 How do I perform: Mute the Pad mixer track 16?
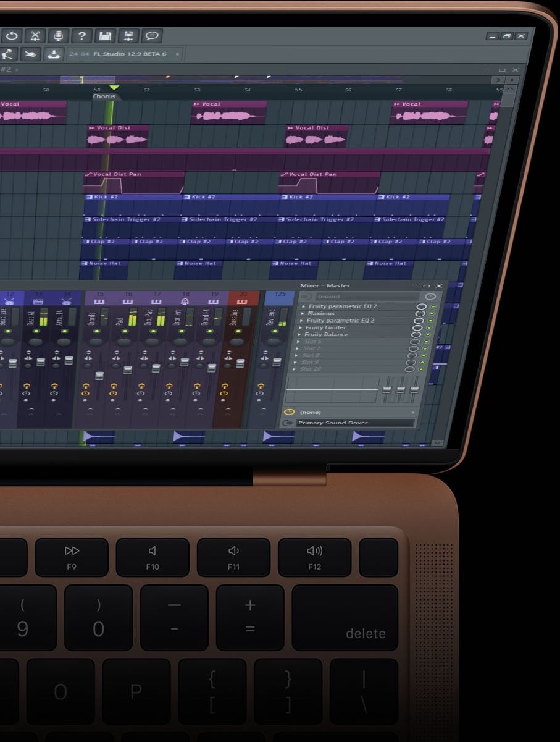point(123,332)
